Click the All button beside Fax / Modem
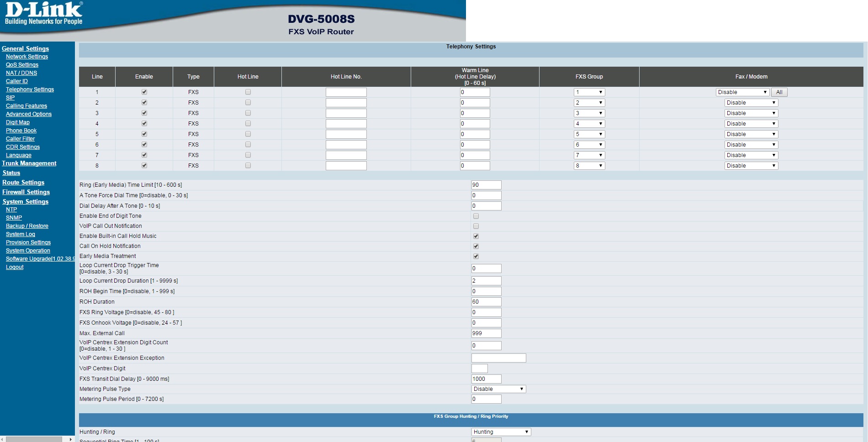 (779, 92)
